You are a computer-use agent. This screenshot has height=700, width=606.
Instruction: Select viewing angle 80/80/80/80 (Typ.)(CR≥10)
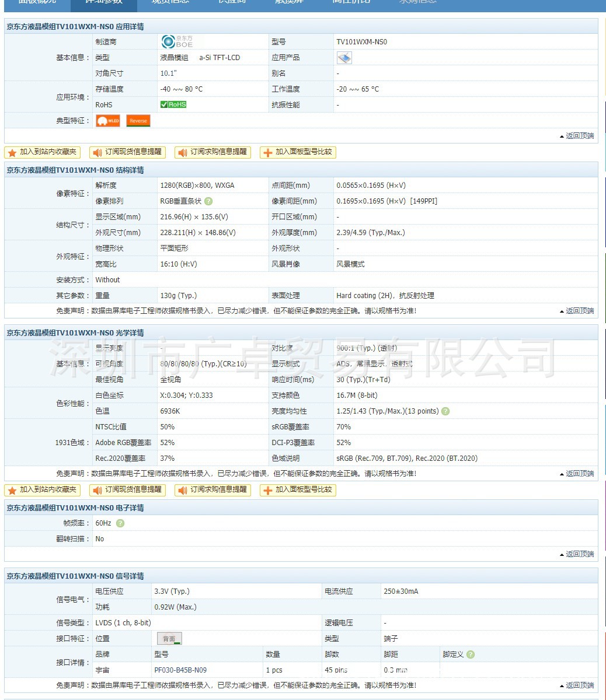[203, 364]
